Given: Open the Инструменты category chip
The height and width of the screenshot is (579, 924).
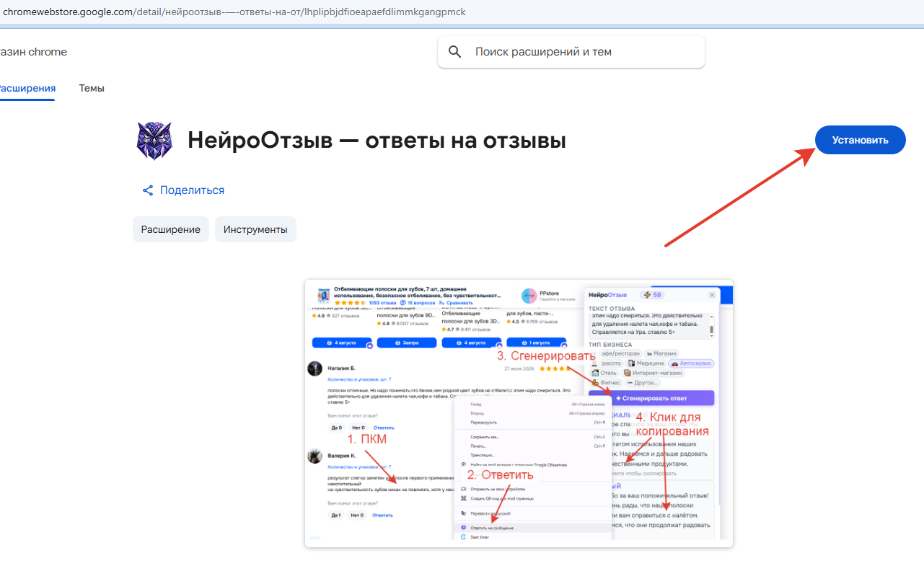Looking at the screenshot, I should click(255, 229).
